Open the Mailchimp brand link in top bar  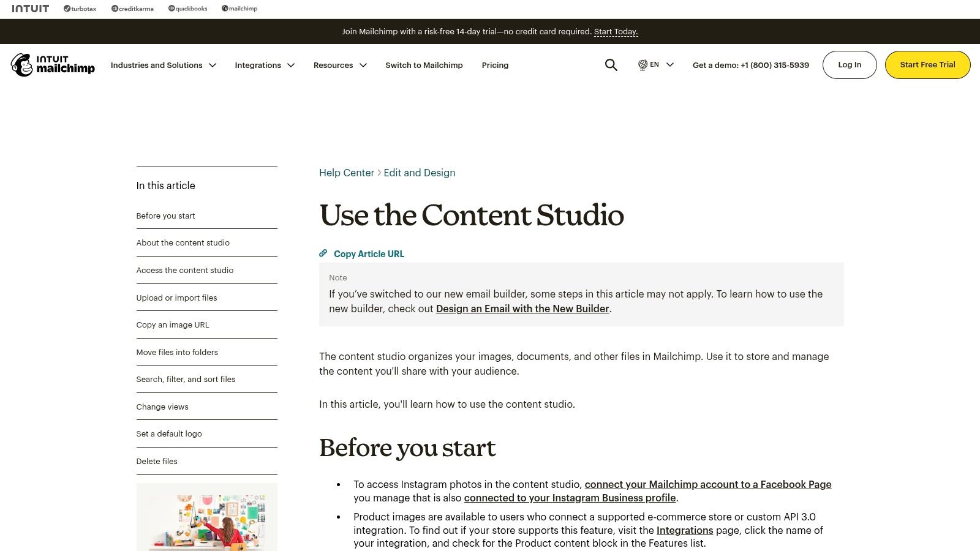(239, 9)
